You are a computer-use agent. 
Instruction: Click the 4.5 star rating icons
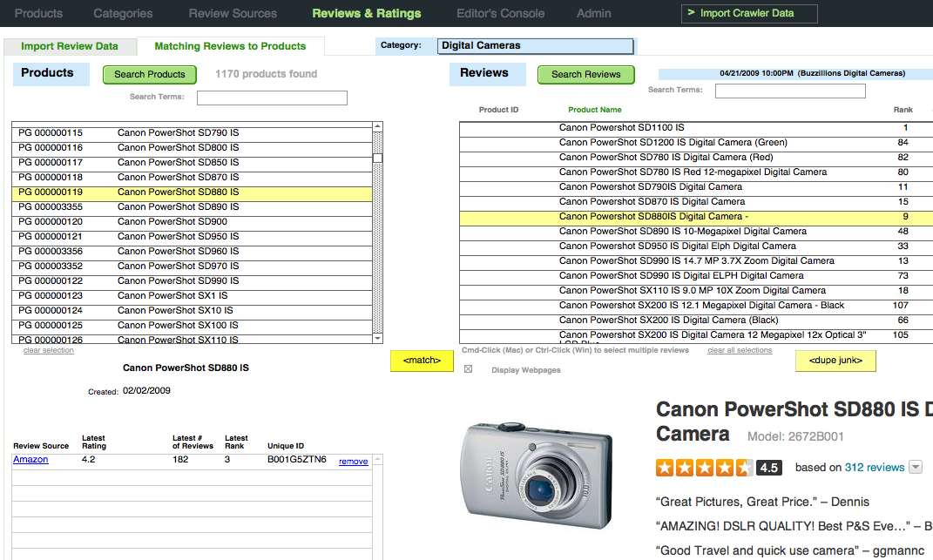point(705,468)
